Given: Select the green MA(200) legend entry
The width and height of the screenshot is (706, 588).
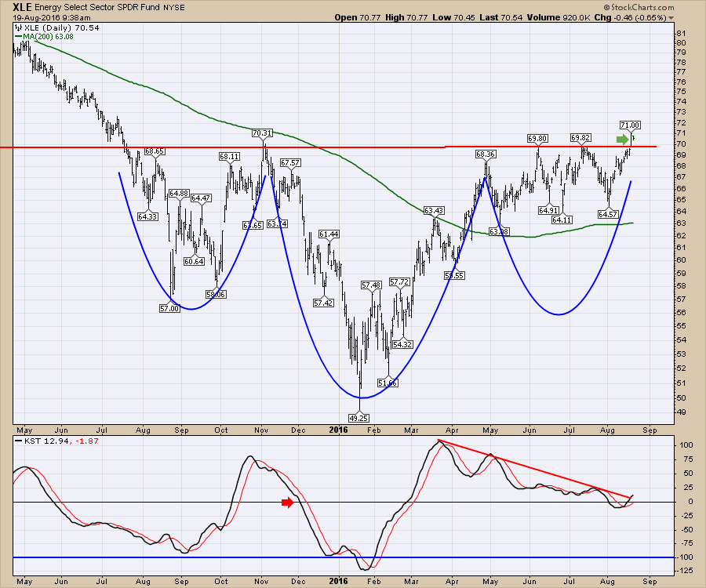Looking at the screenshot, I should tap(41, 34).
